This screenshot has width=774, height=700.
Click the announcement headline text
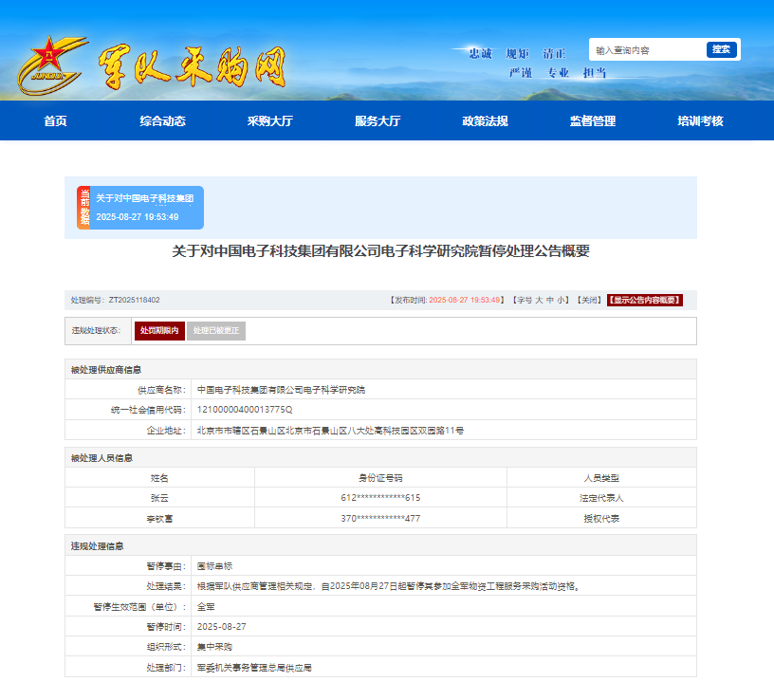click(x=380, y=251)
